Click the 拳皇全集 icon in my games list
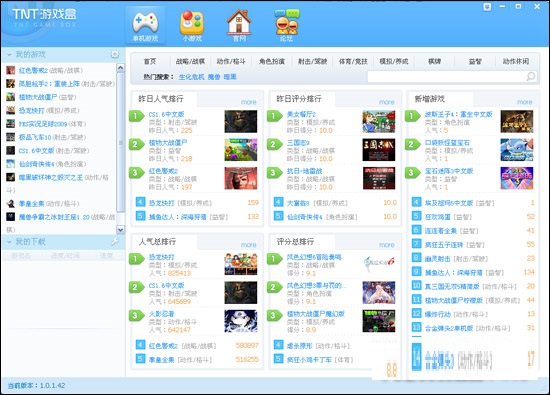Viewport: 550px width, 395px height. [x=11, y=203]
